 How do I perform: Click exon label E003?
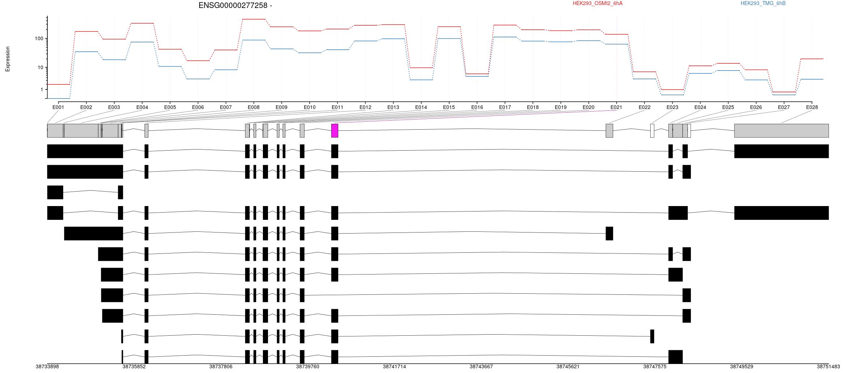114,107
